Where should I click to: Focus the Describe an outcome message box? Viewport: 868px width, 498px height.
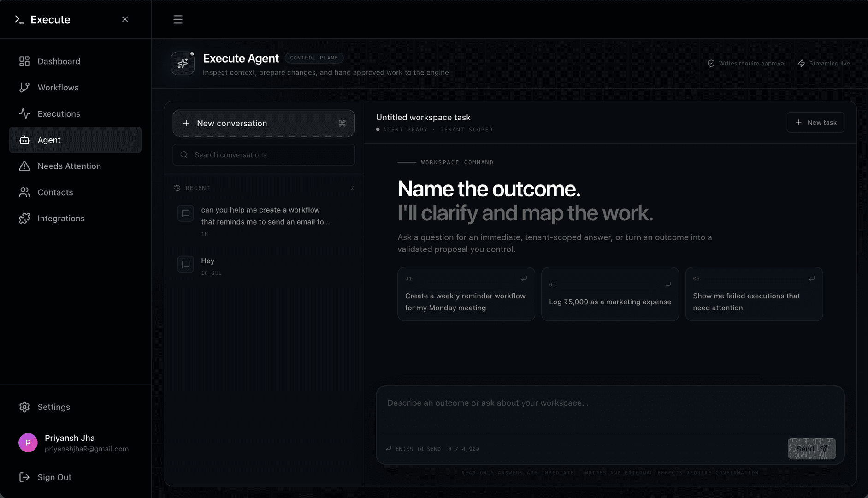pyautogui.click(x=610, y=410)
